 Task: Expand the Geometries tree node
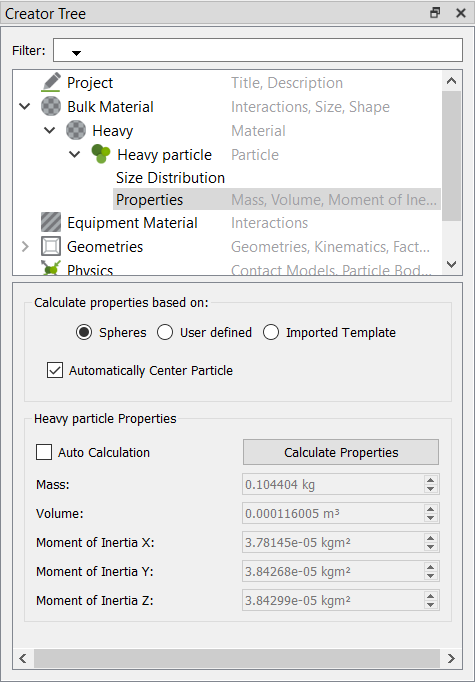[x=25, y=247]
